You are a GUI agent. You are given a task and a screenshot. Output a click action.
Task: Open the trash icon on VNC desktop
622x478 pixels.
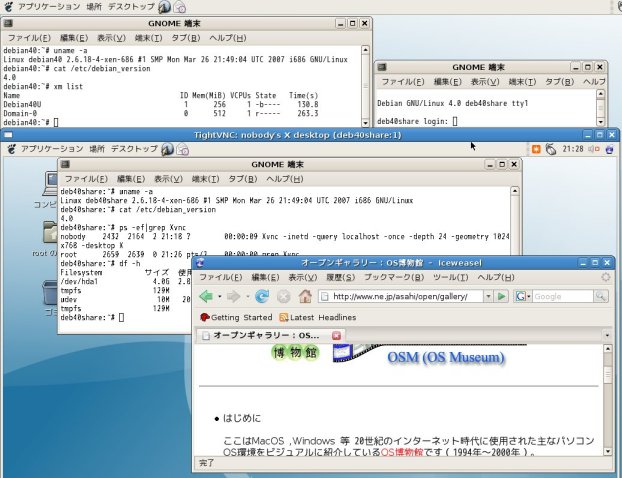50,294
